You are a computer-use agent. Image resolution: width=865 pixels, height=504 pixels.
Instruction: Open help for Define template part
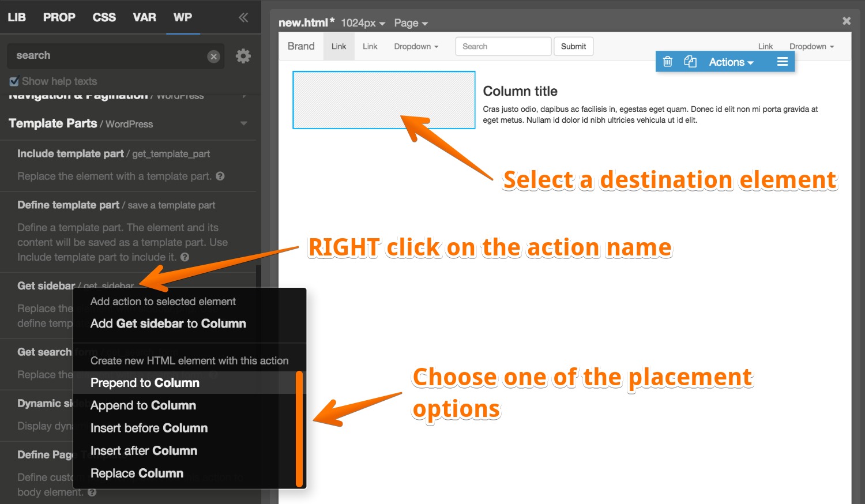(x=185, y=257)
